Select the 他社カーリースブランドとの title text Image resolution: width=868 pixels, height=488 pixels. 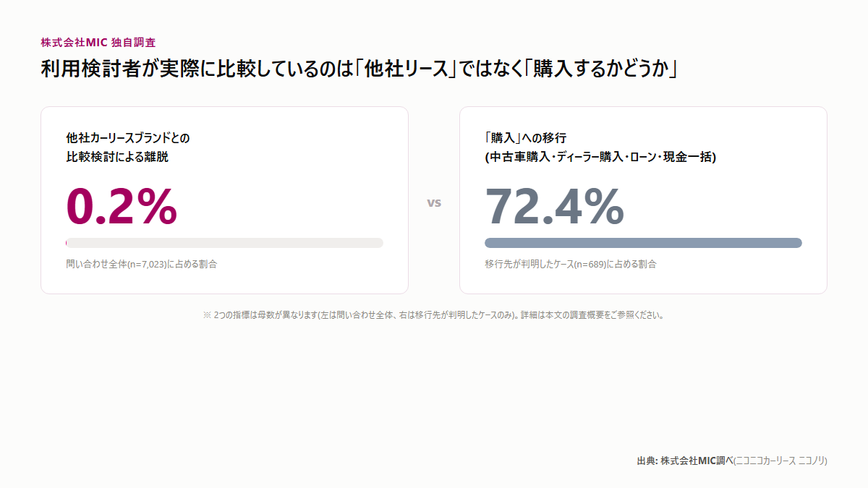[x=128, y=137]
